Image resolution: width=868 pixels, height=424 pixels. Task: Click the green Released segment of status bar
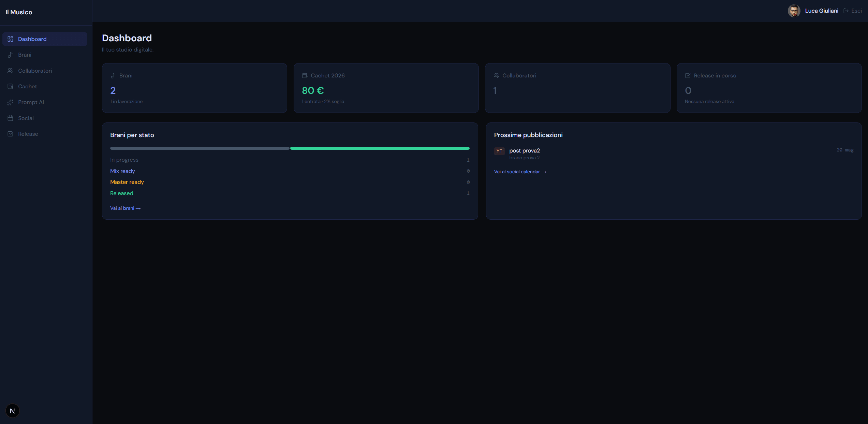point(380,148)
